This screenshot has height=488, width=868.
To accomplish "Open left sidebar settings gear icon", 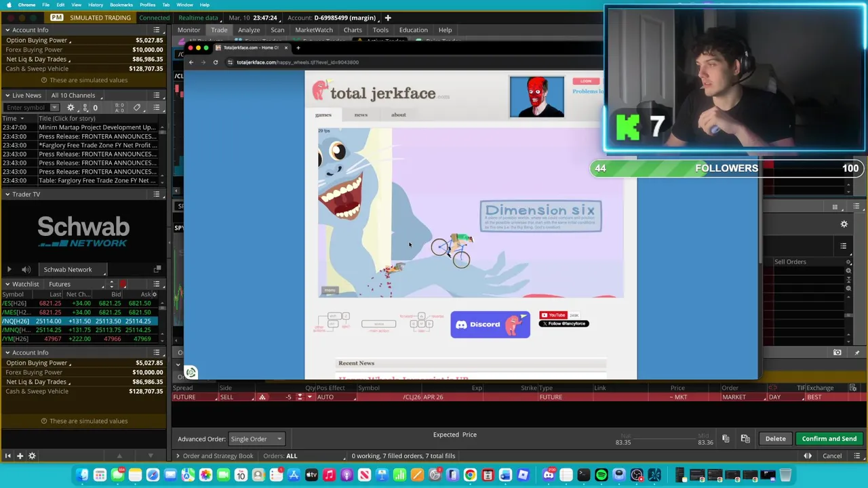I will tap(32, 456).
